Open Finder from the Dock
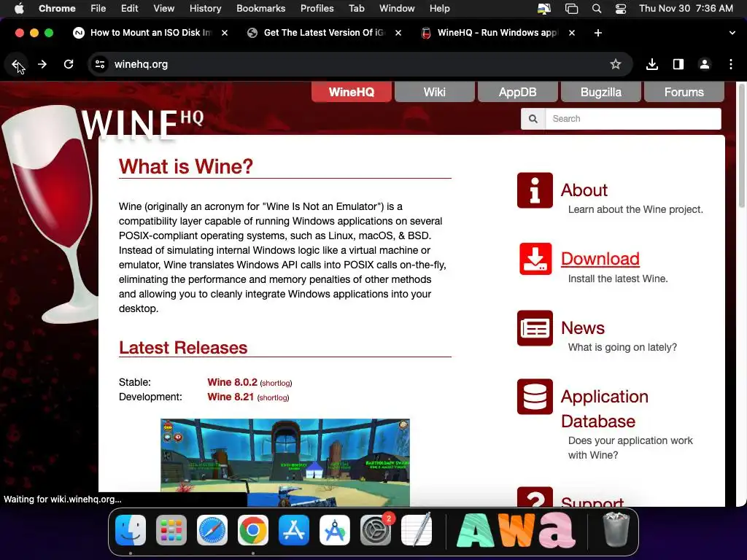This screenshot has width=747, height=560. tap(131, 530)
